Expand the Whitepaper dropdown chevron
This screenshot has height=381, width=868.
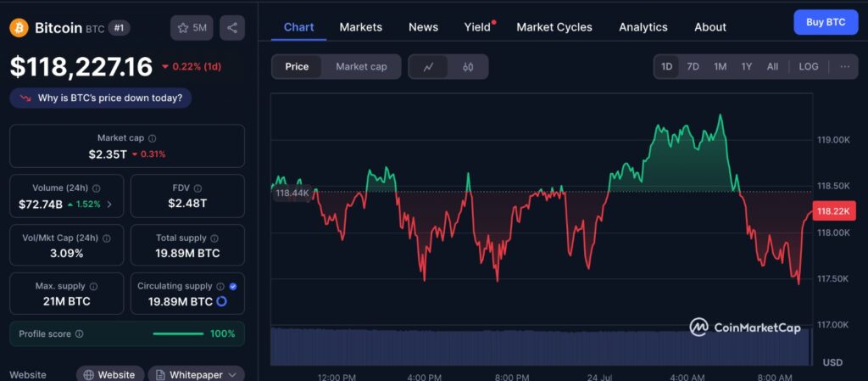tap(232, 375)
